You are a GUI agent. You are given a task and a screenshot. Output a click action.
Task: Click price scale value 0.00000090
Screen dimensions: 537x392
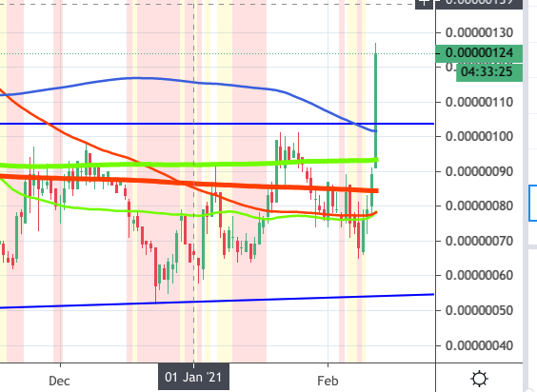tap(479, 171)
